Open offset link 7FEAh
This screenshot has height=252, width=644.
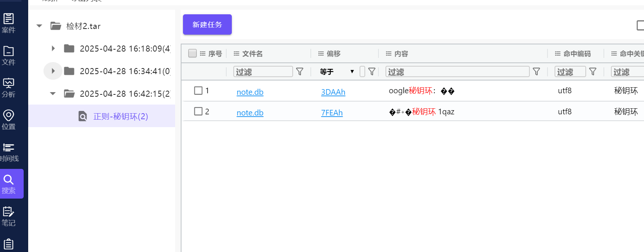tap(332, 113)
